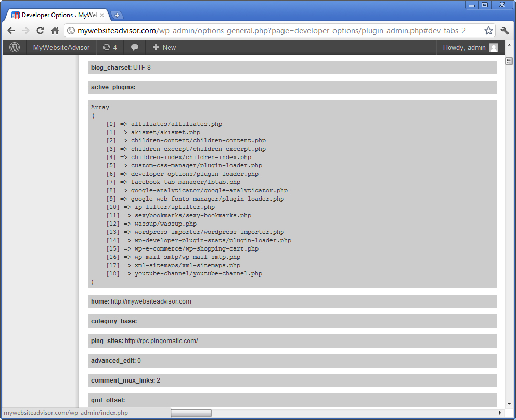This screenshot has height=420, width=516.
Task: Open the comments bubble icon
Action: pyautogui.click(x=135, y=47)
